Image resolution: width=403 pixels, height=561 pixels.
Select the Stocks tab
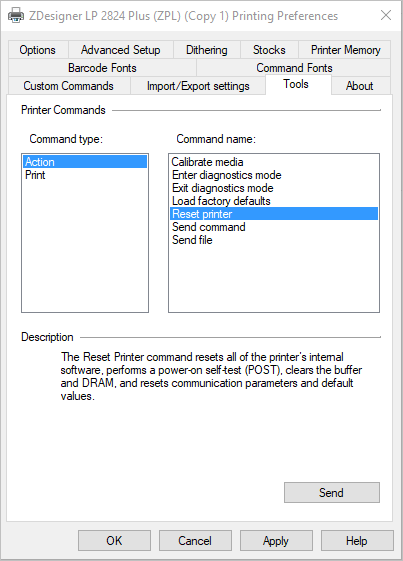tap(269, 50)
